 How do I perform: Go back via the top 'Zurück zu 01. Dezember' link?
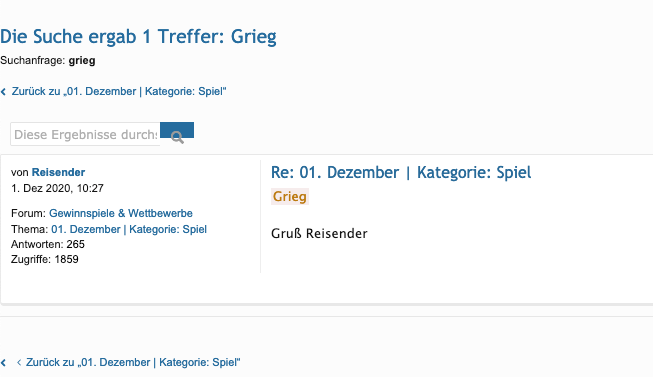pyautogui.click(x=119, y=92)
